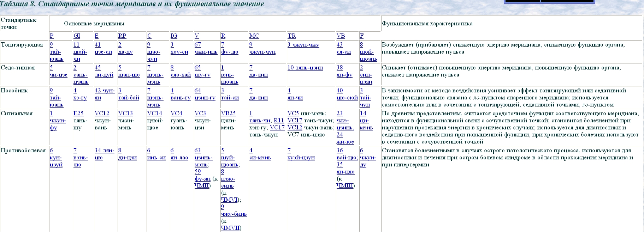Open the GI meridian header link
Viewport: 644px width, 232px height.
(77, 36)
